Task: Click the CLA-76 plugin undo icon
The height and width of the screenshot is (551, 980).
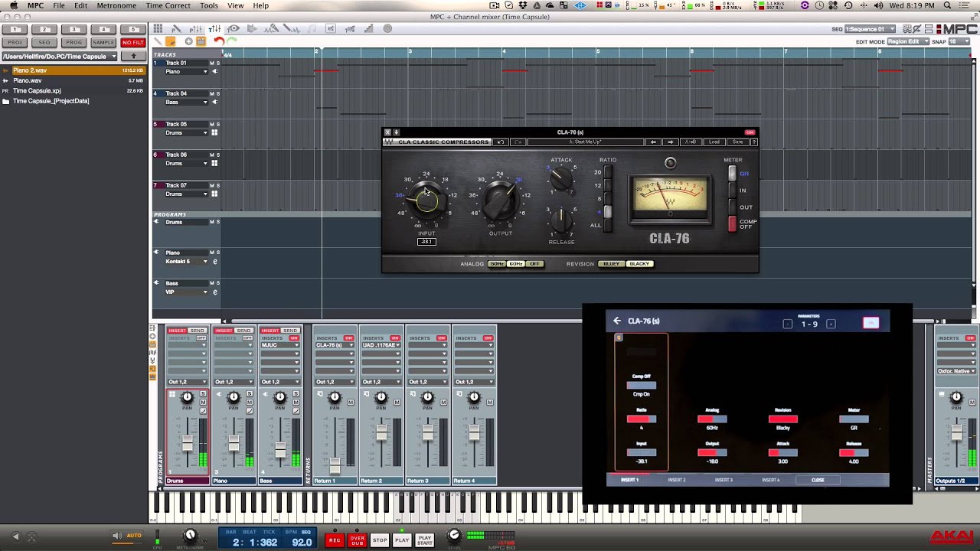Action: click(501, 142)
